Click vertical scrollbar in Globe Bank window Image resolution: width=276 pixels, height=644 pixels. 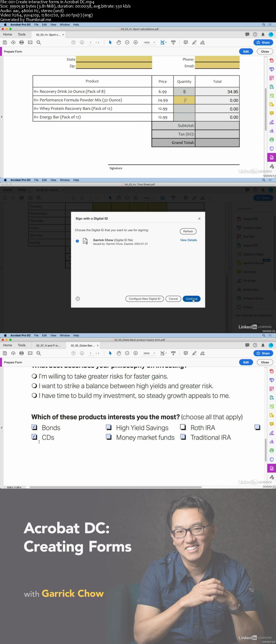[265, 450]
